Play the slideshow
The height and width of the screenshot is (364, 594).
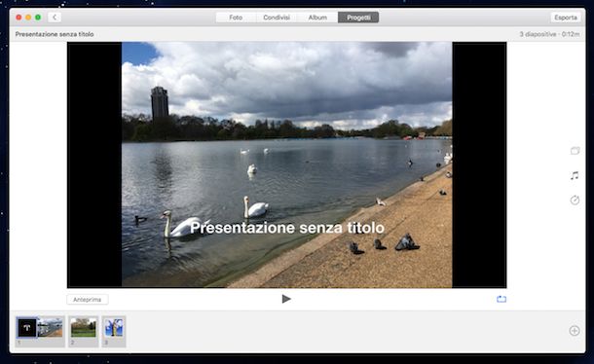tap(286, 299)
